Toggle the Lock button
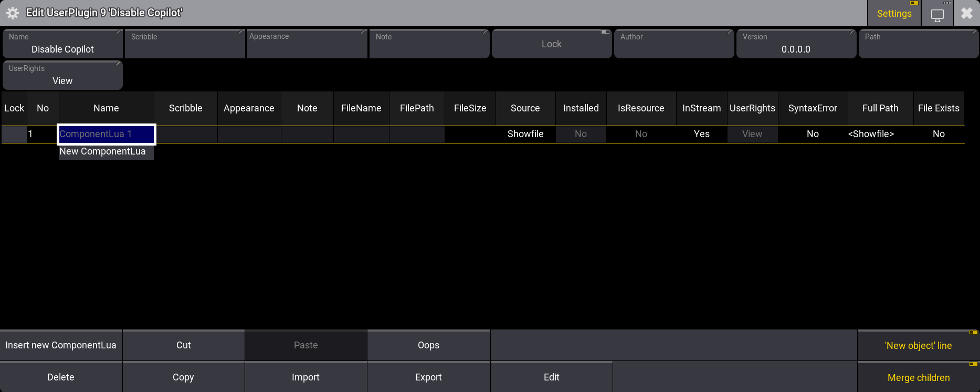This screenshot has width=980, height=392. tap(551, 44)
